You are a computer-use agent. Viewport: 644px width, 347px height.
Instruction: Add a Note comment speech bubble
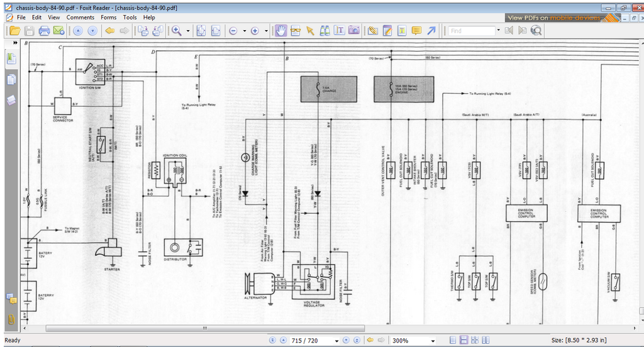pos(416,30)
